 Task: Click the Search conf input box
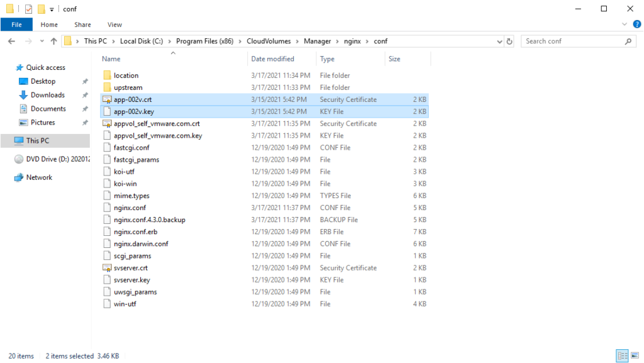click(x=572, y=41)
